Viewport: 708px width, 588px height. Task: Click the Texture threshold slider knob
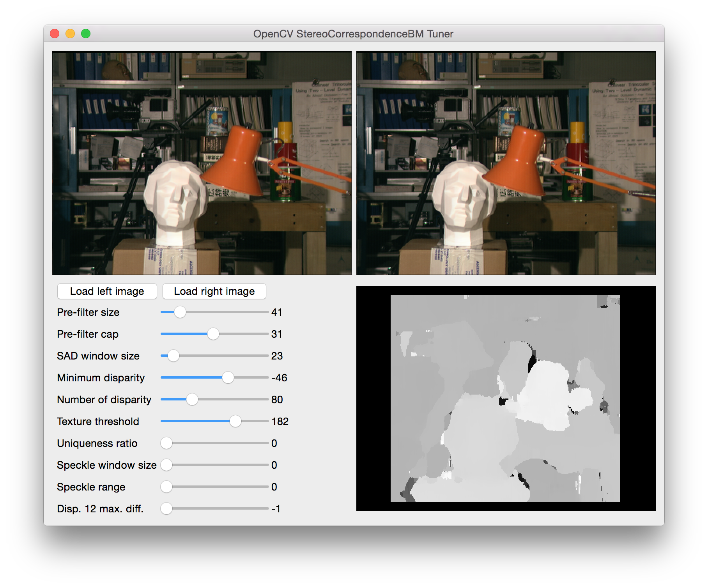click(235, 421)
